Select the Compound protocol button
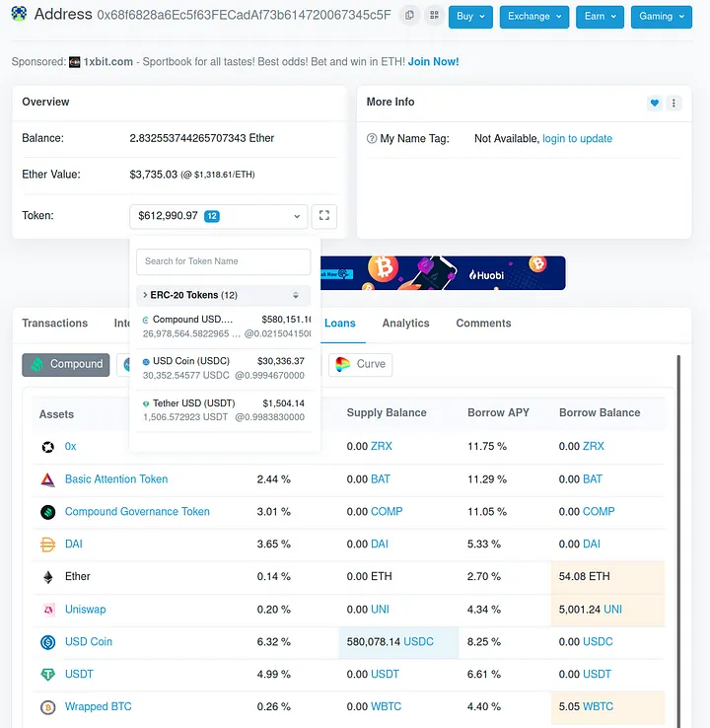Viewport: 710px width, 728px height. pos(66,364)
